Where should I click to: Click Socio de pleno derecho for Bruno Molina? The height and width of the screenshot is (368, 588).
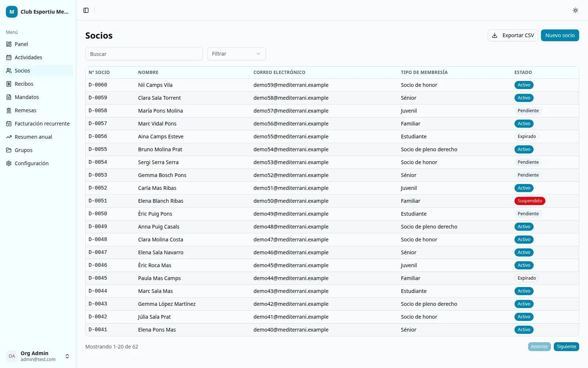429,149
